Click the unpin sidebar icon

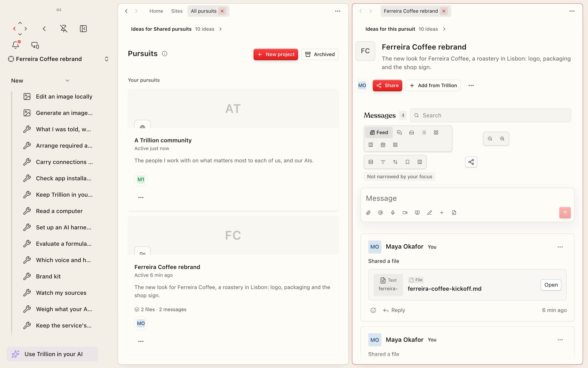point(64,29)
